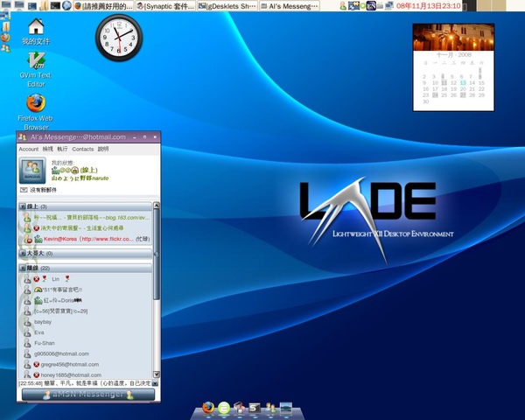Open the file cabinet launcher in top panel
This screenshot has height=420, width=525.
point(44,6)
